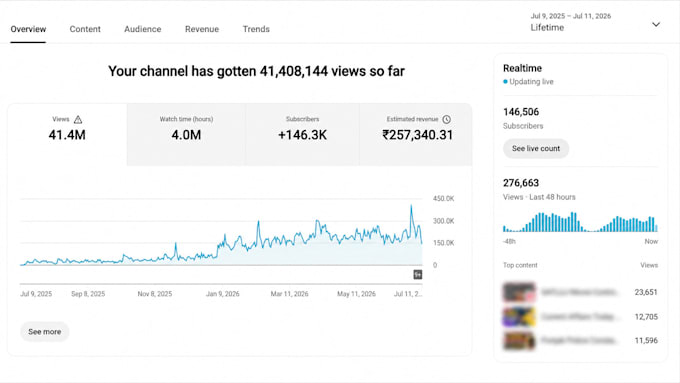
Task: Click the 150.0K y-axis label
Action: point(443,243)
